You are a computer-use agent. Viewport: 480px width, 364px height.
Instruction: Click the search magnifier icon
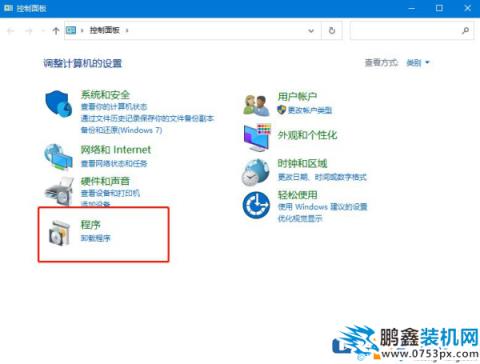click(465, 31)
